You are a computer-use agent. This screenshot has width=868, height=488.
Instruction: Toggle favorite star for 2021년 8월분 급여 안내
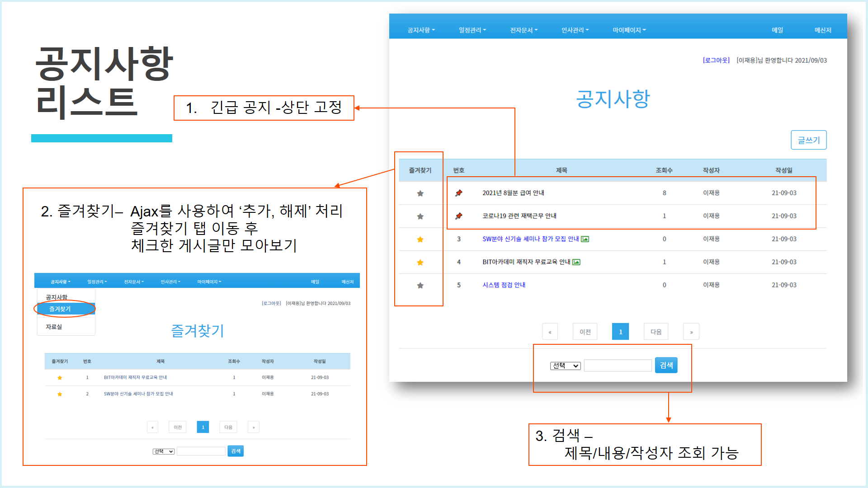420,193
